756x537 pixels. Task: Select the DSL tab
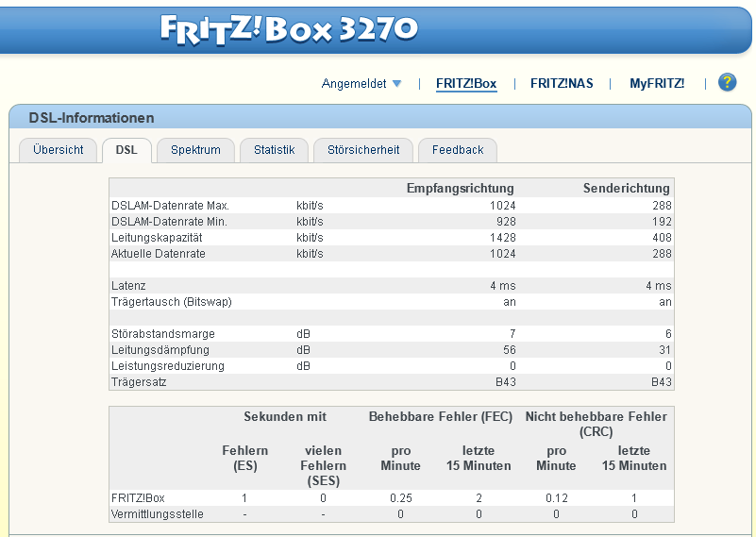coord(126,150)
